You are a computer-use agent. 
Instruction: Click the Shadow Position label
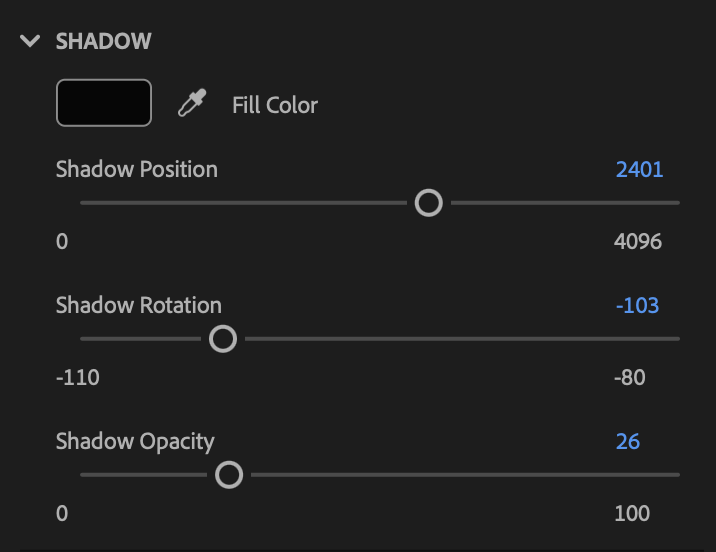pyautogui.click(x=137, y=169)
